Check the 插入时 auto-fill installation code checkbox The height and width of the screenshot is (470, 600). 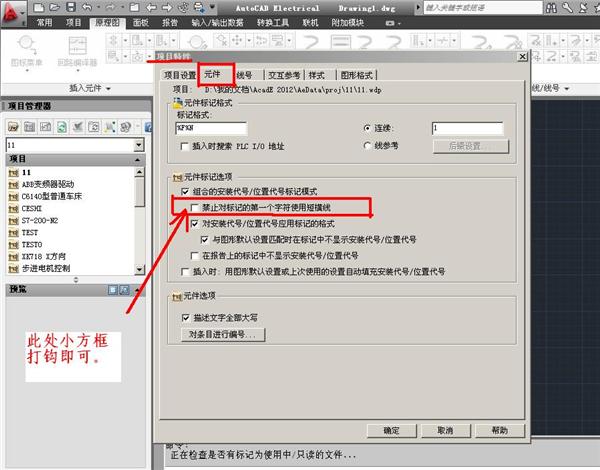click(x=185, y=272)
